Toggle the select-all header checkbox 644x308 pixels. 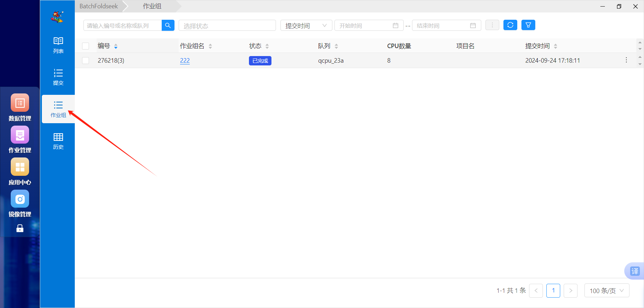coord(86,46)
